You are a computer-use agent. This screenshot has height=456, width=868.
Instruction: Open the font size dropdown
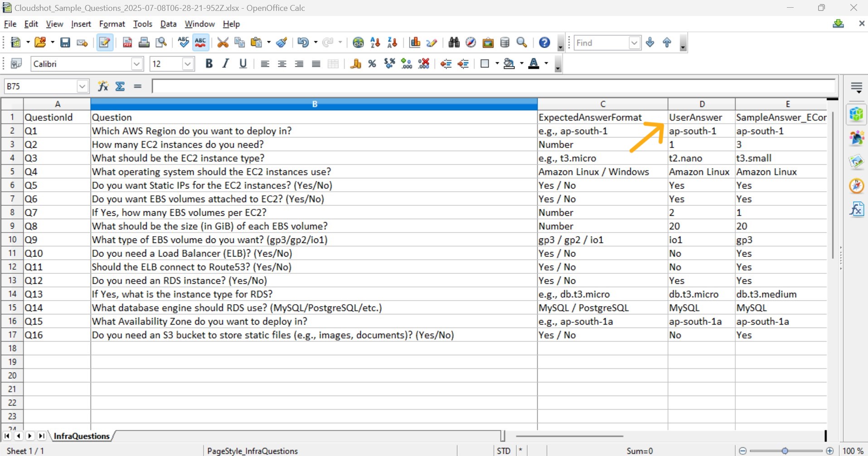coord(188,64)
